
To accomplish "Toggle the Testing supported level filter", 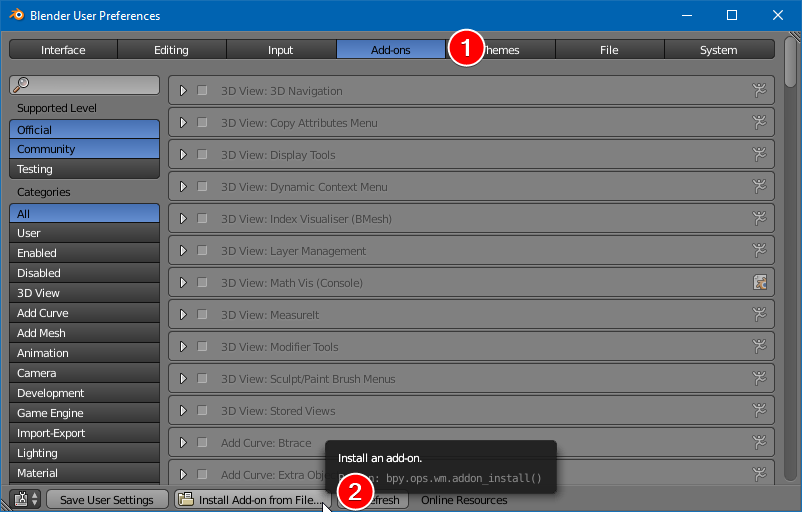I will 84,169.
